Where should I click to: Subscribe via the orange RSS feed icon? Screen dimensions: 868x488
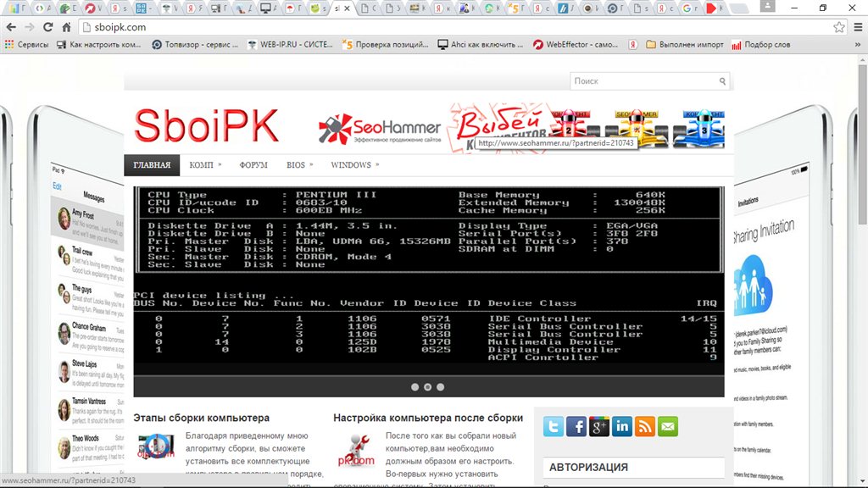tap(645, 427)
